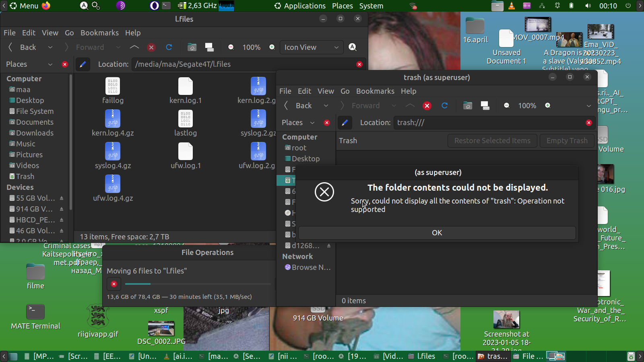
Task: Toggle text location entry in l.files window
Action: (x=83, y=64)
